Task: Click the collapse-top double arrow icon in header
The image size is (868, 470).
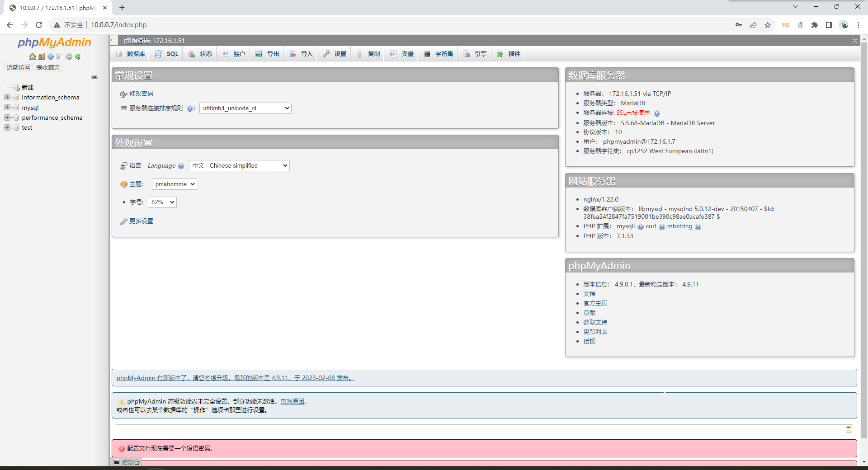Action: [855, 41]
